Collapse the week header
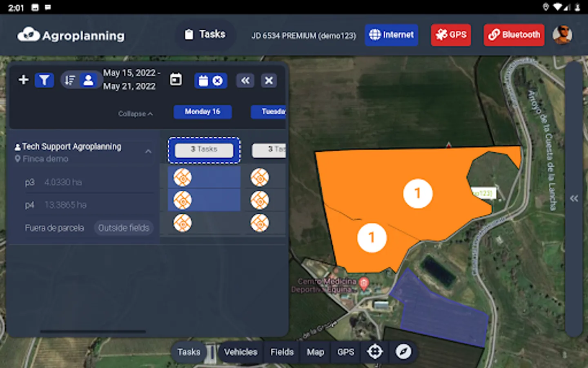This screenshot has width=588, height=368. pyautogui.click(x=136, y=114)
